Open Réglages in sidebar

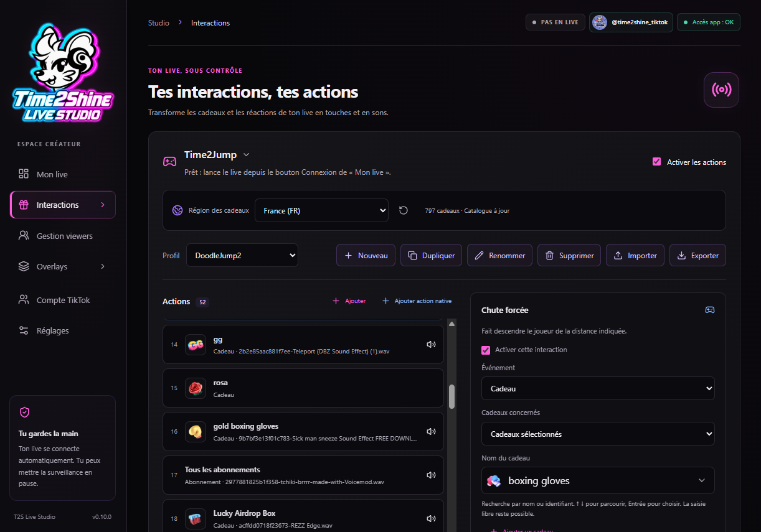(63, 330)
